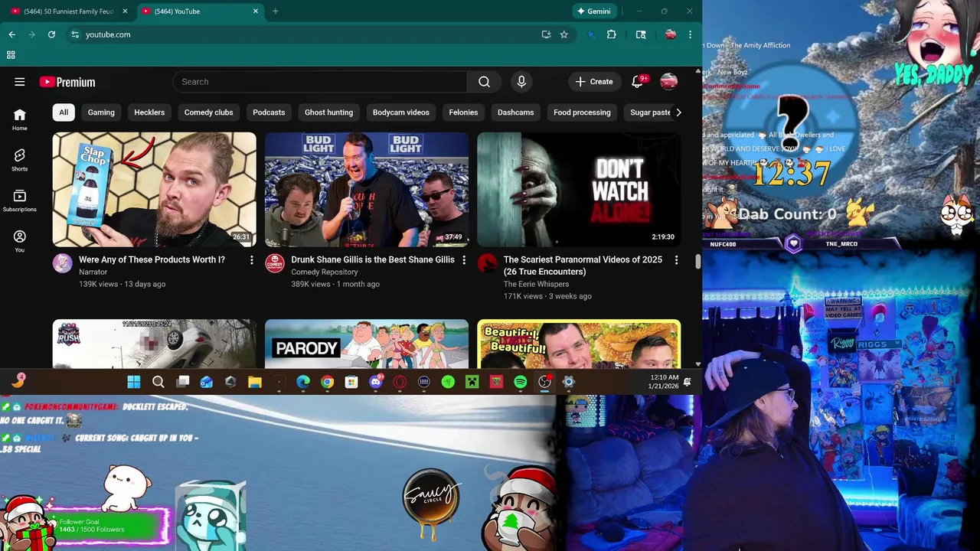This screenshot has height=551, width=980.
Task: Open more options for Slap Chop video
Action: (x=251, y=260)
